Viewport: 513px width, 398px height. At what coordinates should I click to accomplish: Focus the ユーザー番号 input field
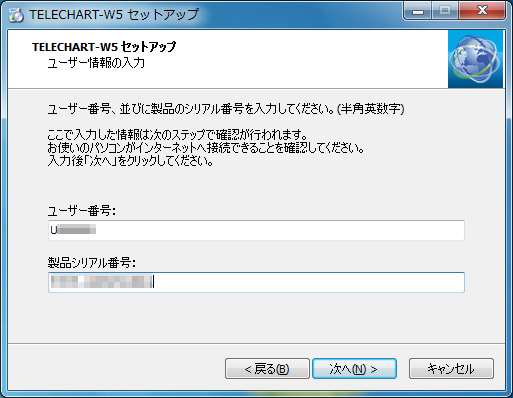[x=256, y=230]
